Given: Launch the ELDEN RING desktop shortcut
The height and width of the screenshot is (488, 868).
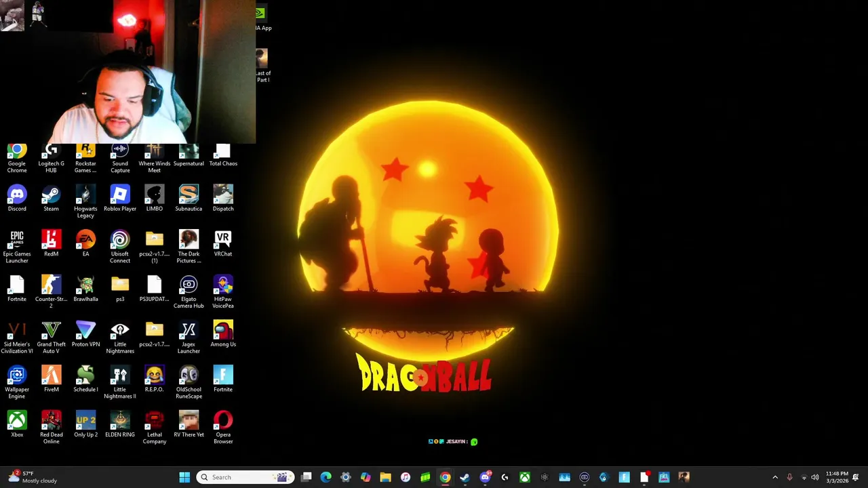Looking at the screenshot, I should (120, 424).
